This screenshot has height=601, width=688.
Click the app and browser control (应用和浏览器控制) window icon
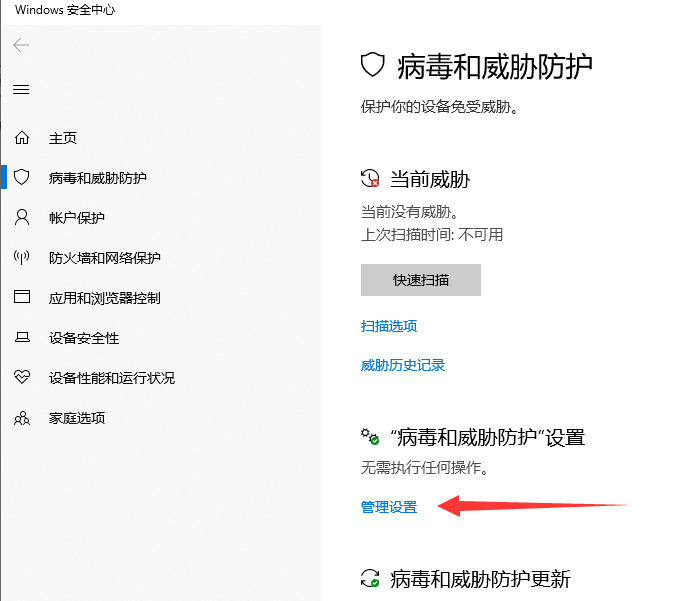coord(22,298)
